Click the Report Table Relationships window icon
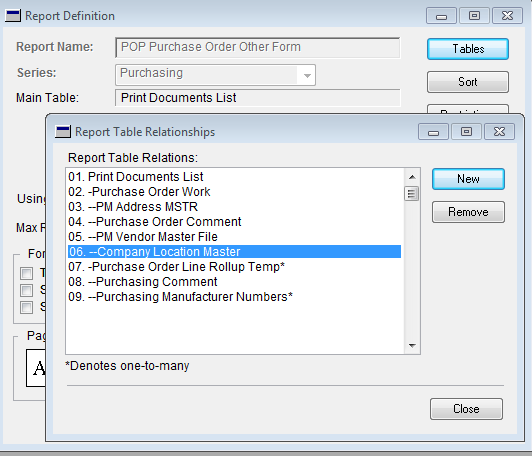The height and width of the screenshot is (456, 532). pos(63,132)
